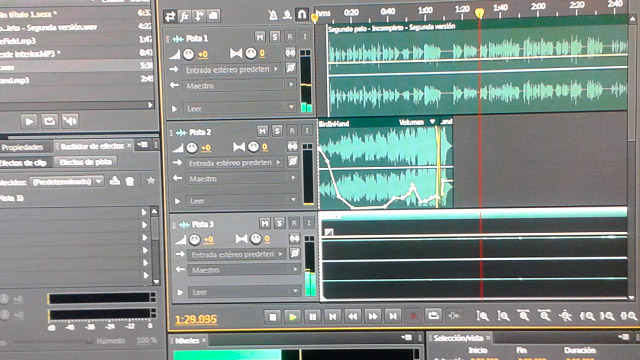Click the red Record button
The width and height of the screenshot is (640, 360).
click(413, 316)
